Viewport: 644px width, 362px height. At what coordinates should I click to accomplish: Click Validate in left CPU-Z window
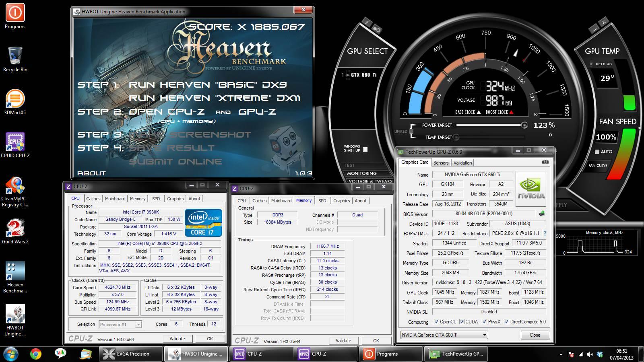point(177,339)
